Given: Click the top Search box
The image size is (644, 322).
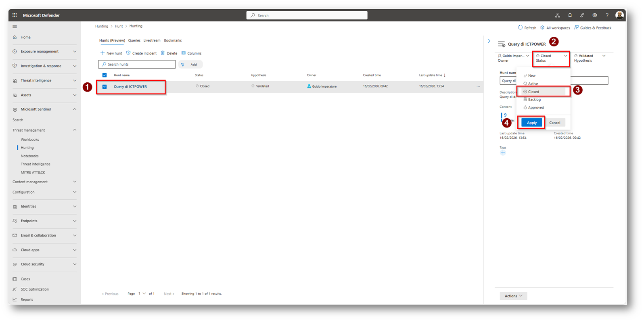Looking at the screenshot, I should [x=307, y=15].
